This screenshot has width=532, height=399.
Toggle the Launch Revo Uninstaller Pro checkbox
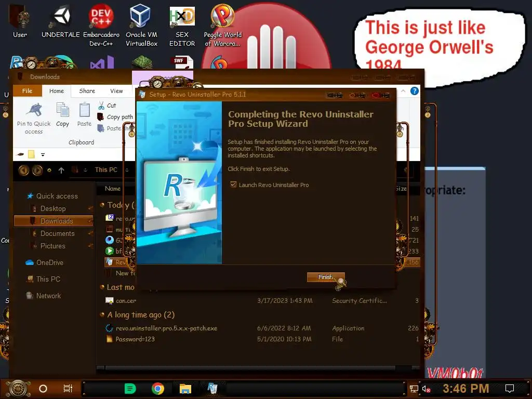233,184
